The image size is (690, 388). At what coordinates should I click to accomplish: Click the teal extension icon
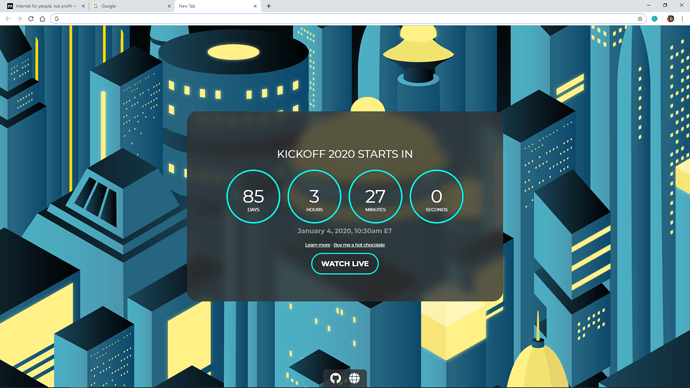654,18
